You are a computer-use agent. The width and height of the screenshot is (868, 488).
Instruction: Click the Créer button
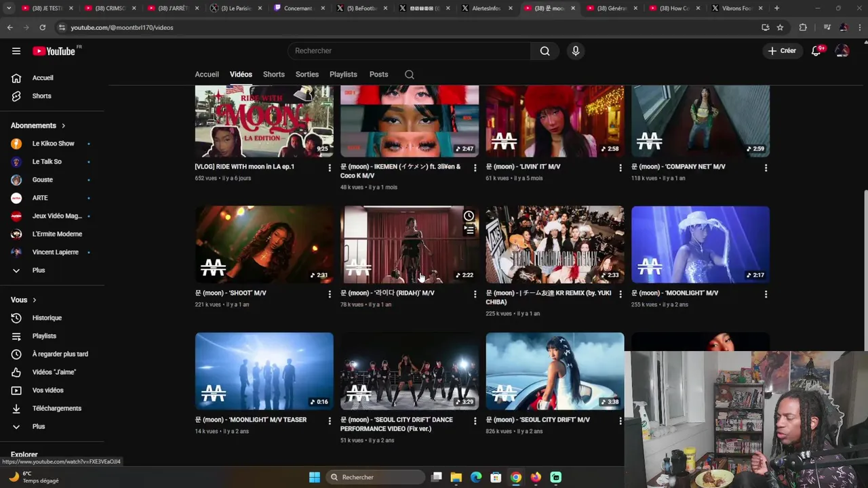point(782,51)
